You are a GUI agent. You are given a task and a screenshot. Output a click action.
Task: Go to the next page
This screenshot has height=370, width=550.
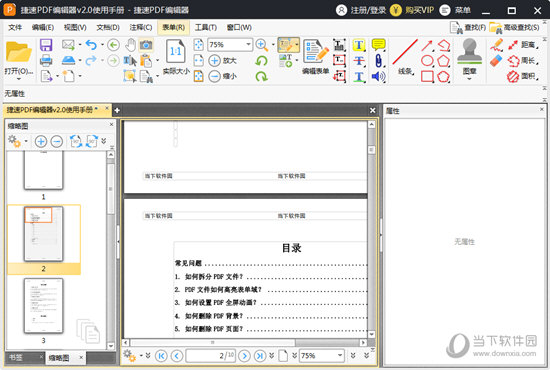[x=244, y=356]
